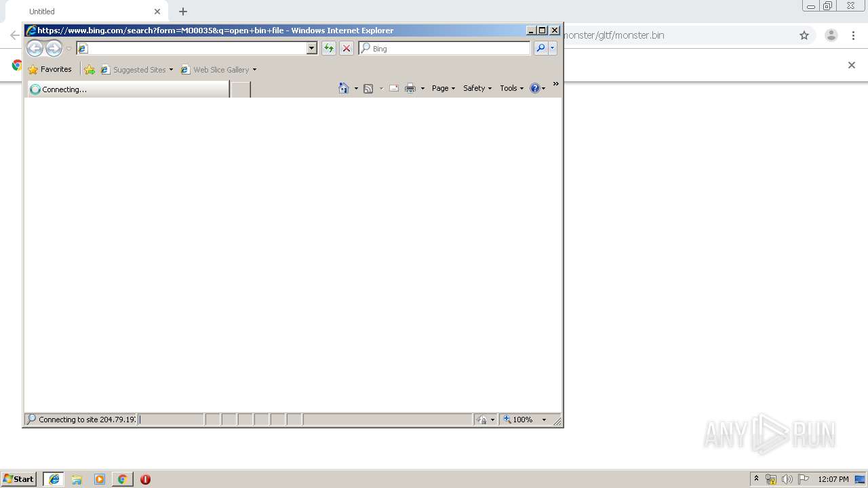Click the Internet Explorer taskbar button
The height and width of the screenshot is (488, 868).
54,479
